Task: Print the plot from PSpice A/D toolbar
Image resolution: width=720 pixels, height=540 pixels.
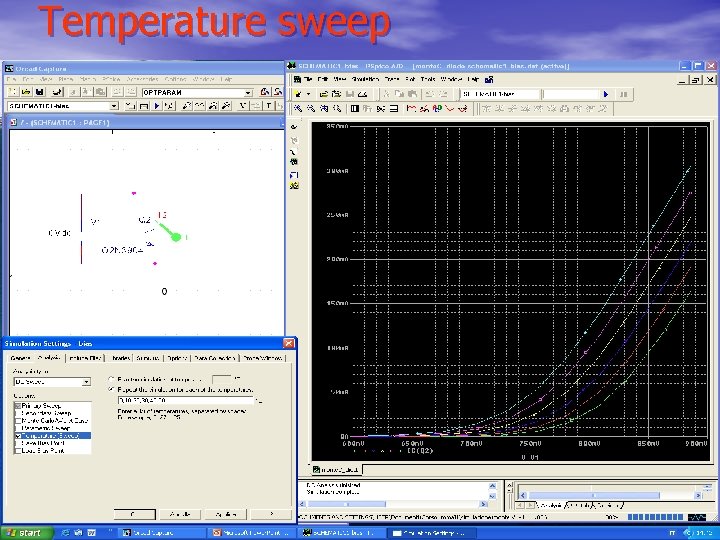Action: pyautogui.click(x=363, y=94)
